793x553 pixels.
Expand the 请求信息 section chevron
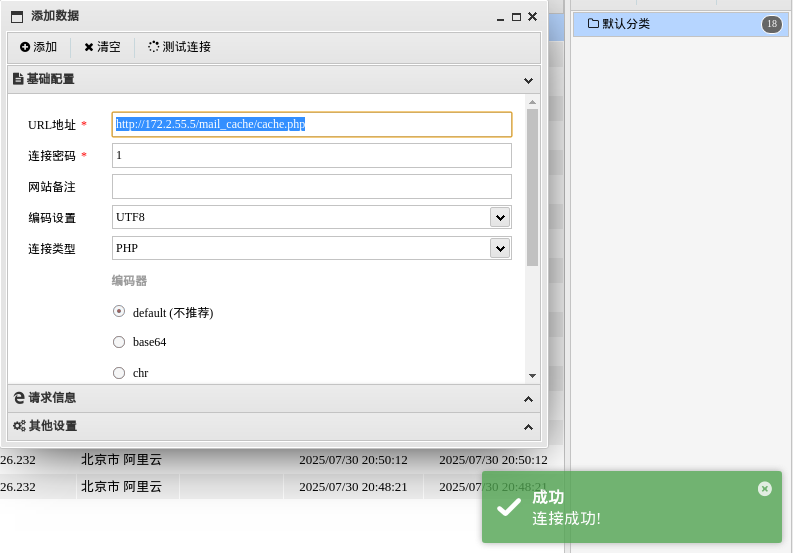528,399
